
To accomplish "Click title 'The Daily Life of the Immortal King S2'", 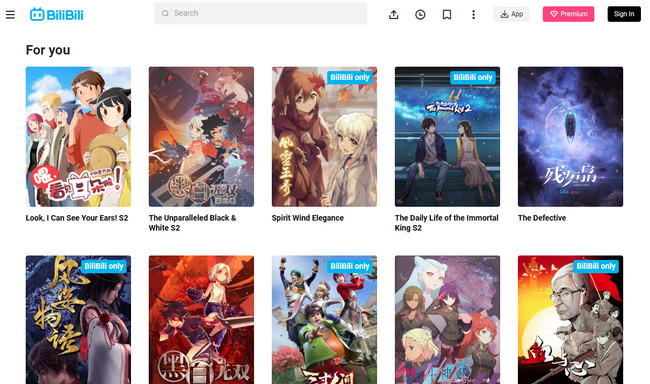I will tap(446, 223).
